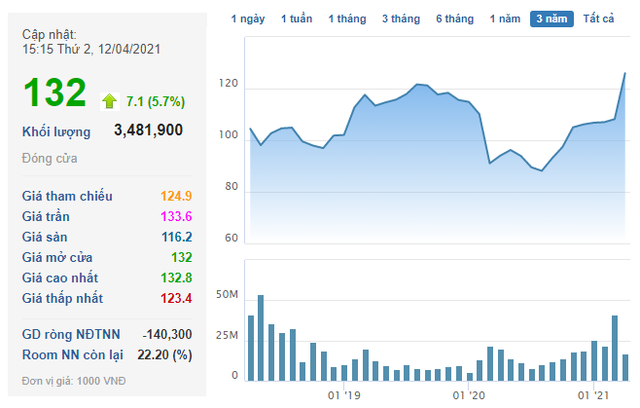This screenshot has width=640, height=408.
Task: Switch chart to 3 tháng
Action: [x=403, y=19]
